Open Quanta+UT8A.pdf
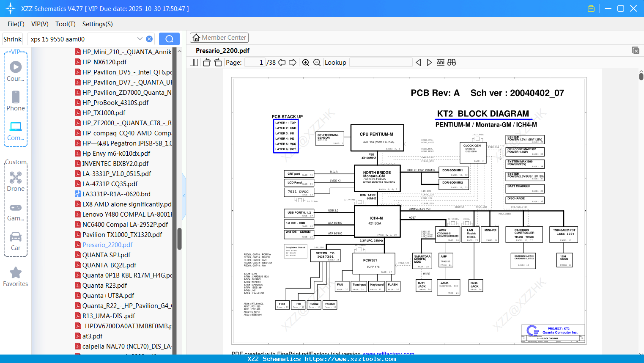This screenshot has width=644, height=363. 108,295
